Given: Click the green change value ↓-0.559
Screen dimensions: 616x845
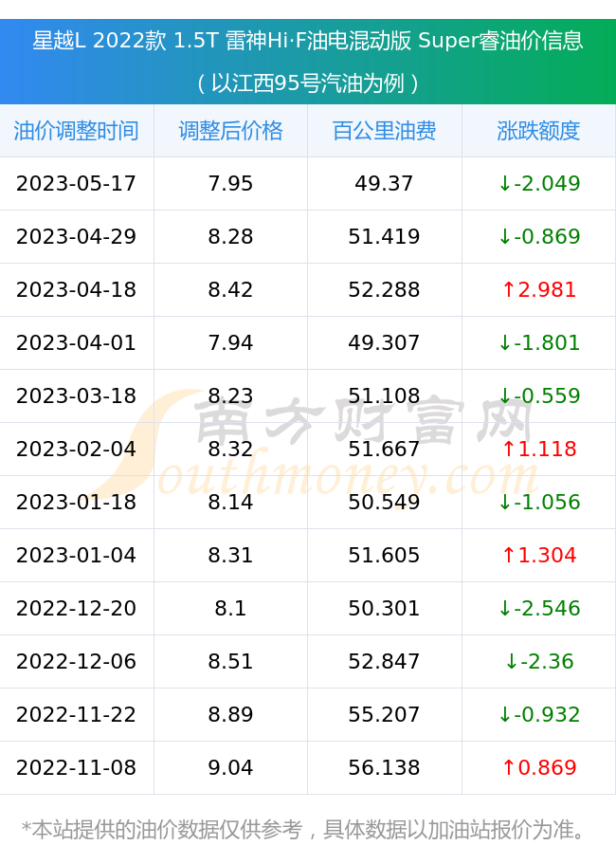Looking at the screenshot, I should click(x=539, y=395).
